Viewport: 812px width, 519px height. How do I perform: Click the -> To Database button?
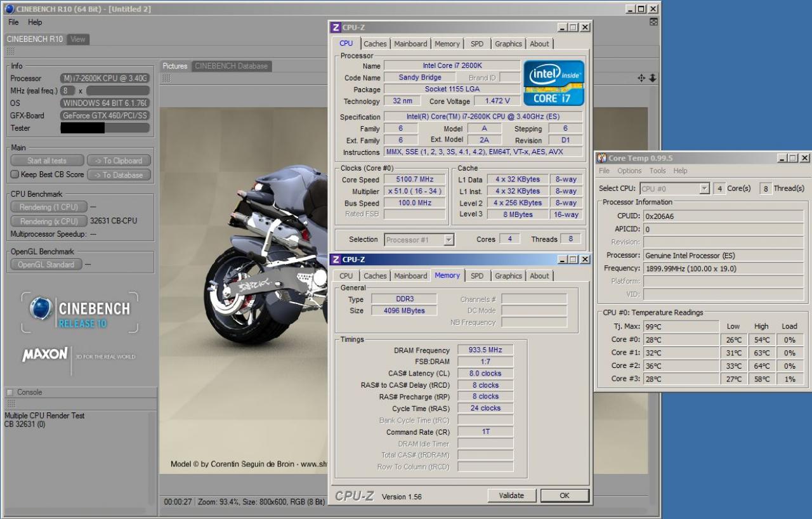[119, 175]
